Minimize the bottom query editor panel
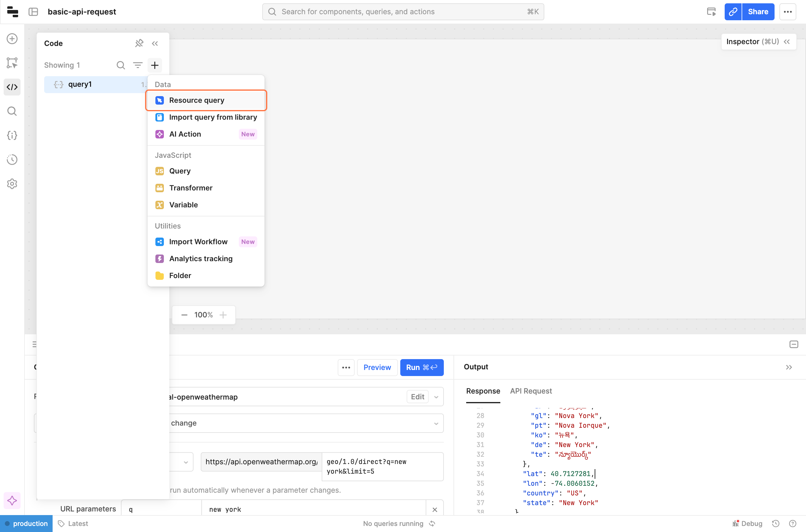This screenshot has height=532, width=806. 793,344
